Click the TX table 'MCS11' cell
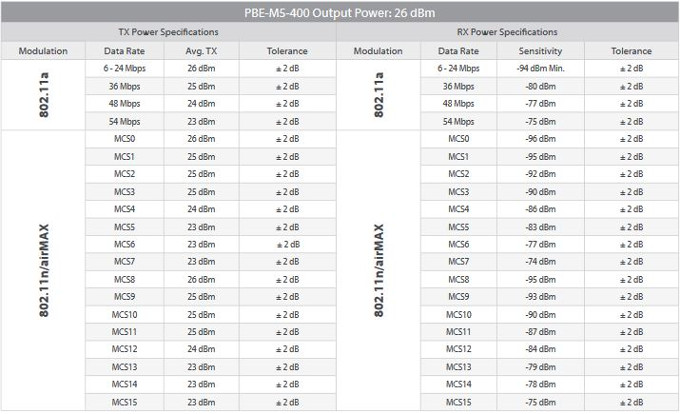 124,332
